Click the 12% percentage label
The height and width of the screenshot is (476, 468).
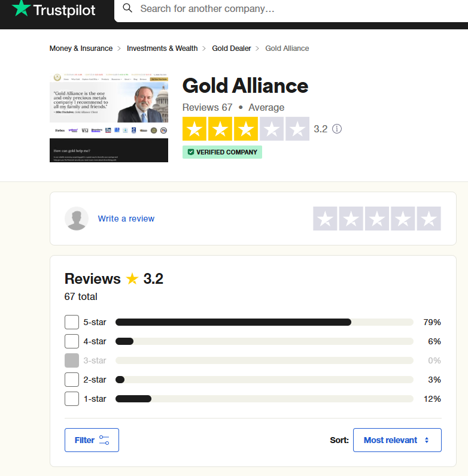point(432,399)
